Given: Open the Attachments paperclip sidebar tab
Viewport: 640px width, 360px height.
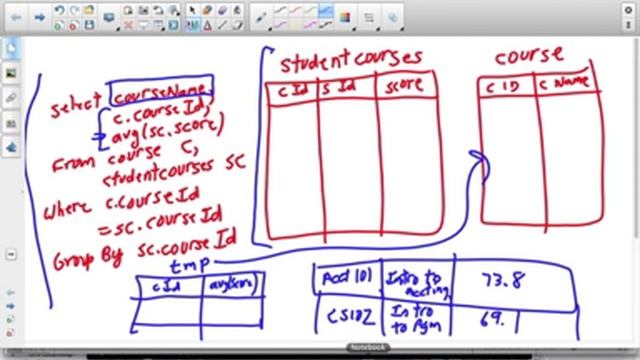Looking at the screenshot, I should 11,98.
